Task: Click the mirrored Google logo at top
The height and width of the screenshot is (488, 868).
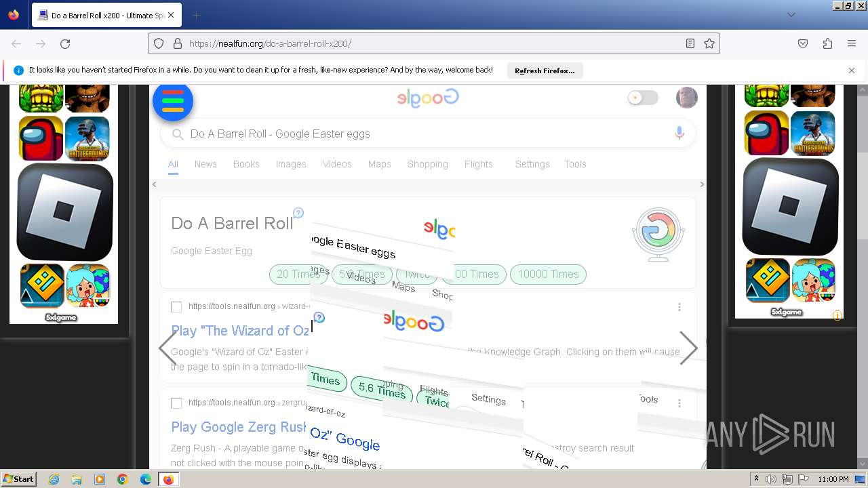Action: [x=428, y=98]
